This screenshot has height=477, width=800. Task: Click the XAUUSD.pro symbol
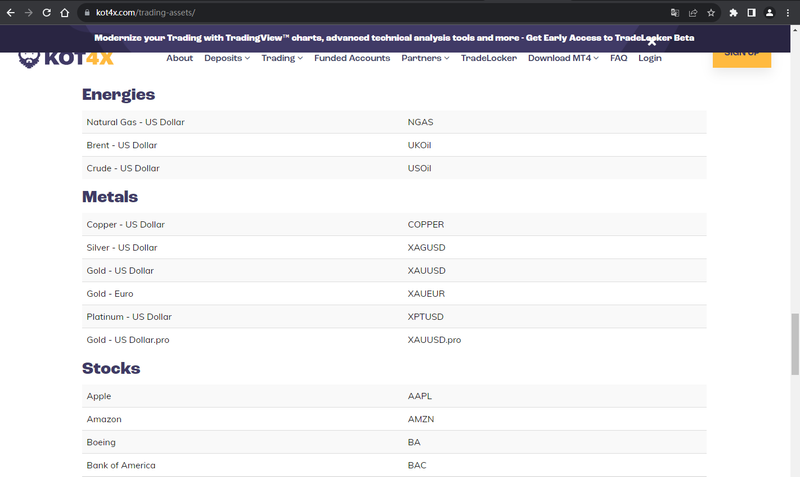point(434,339)
